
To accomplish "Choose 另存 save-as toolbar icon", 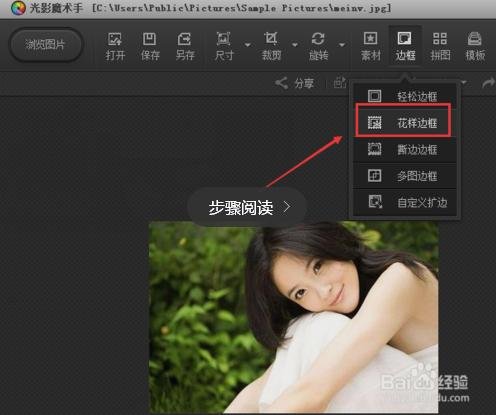I will 185,46.
